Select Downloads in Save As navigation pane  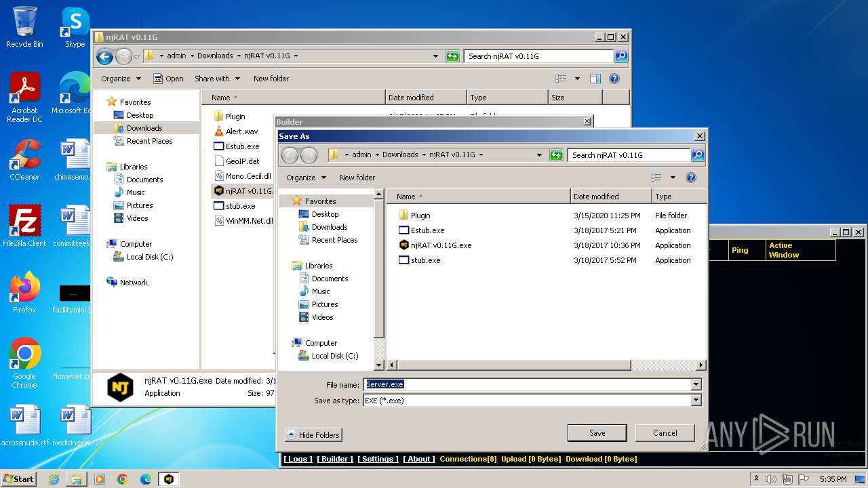pyautogui.click(x=329, y=227)
